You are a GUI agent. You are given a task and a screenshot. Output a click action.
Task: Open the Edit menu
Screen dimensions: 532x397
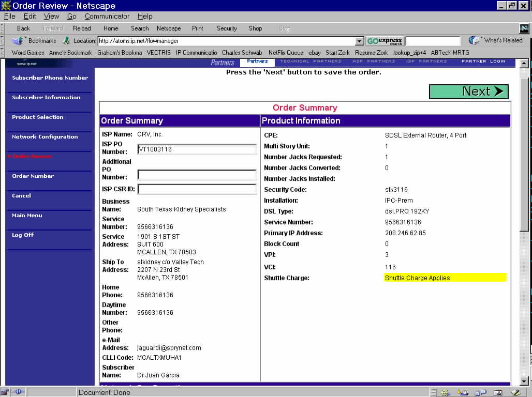point(29,16)
